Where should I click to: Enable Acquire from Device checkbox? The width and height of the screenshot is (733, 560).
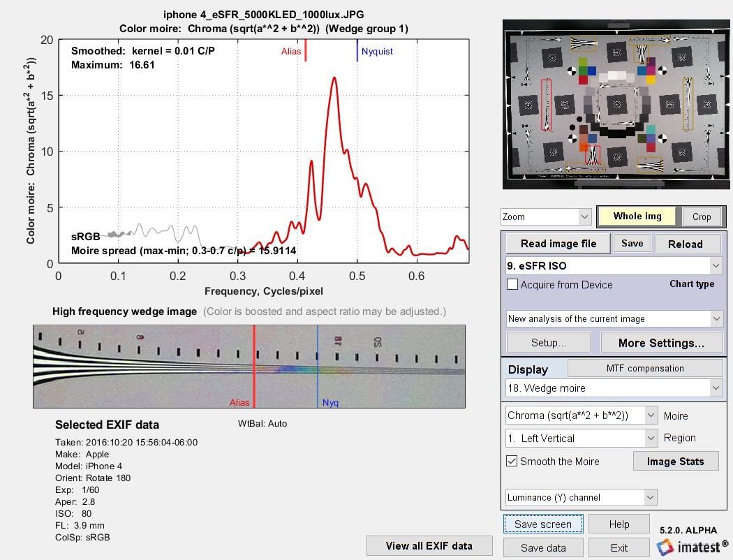click(x=512, y=285)
